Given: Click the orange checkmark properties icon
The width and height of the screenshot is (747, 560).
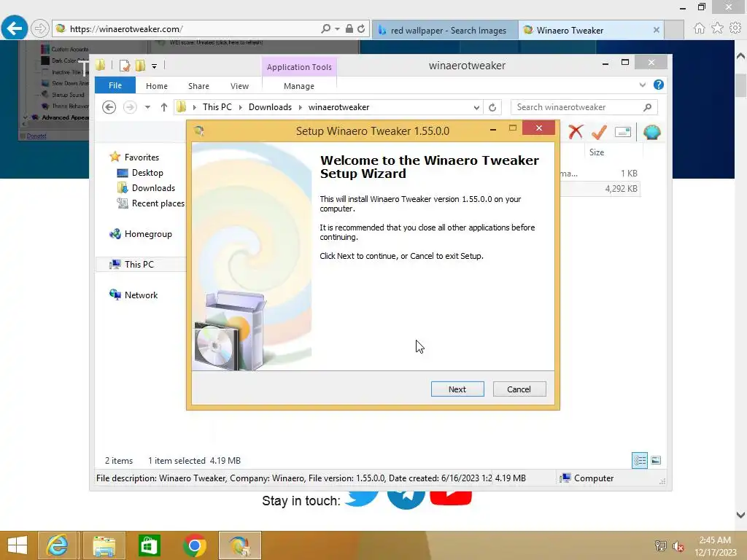Looking at the screenshot, I should (600, 132).
